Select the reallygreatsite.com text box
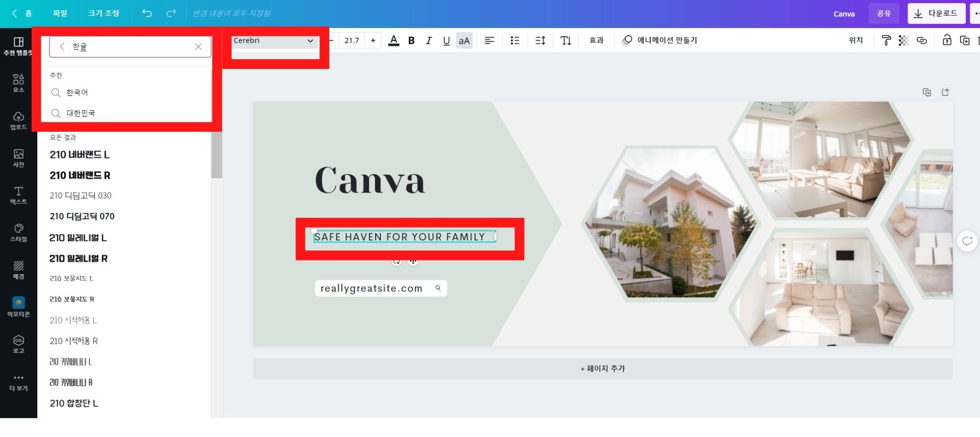Viewport: 980px width, 437px height. click(381, 288)
